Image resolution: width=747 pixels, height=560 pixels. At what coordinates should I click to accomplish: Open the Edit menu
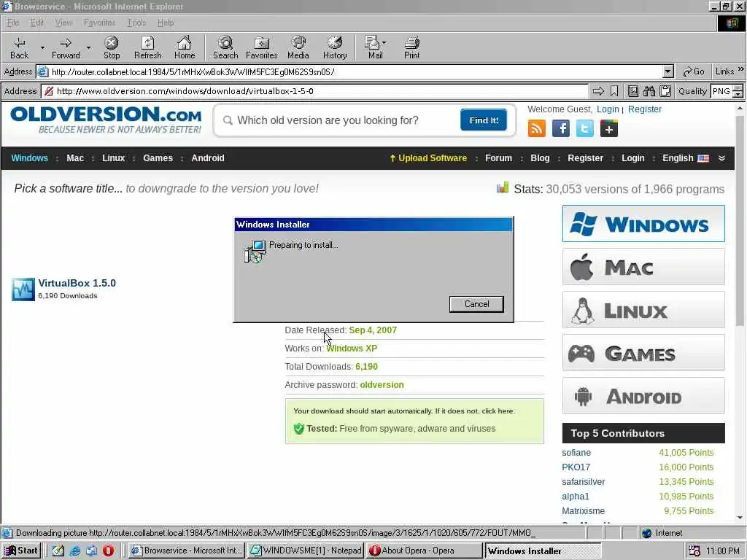tap(36, 23)
